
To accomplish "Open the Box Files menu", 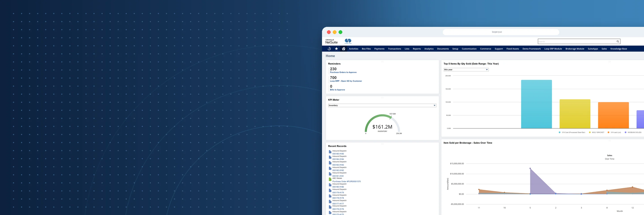I will tap(366, 49).
